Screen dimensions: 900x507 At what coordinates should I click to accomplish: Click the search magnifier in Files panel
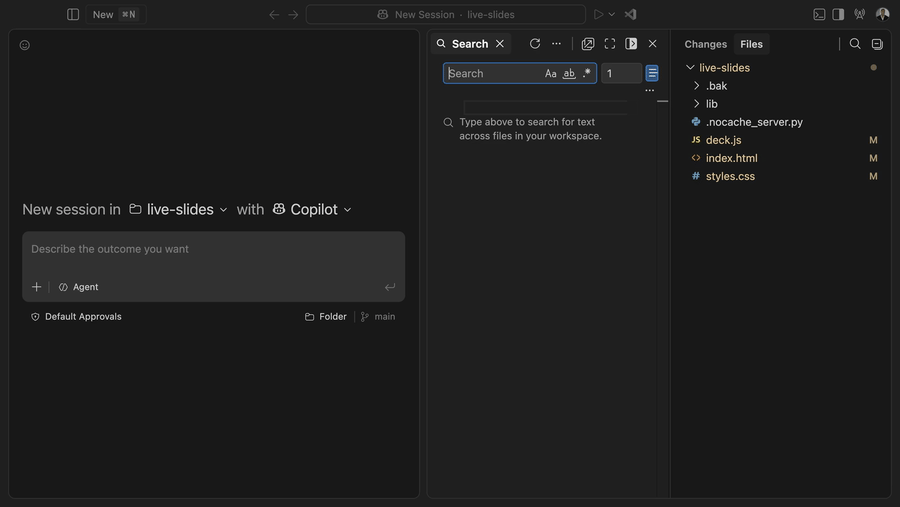pos(855,44)
